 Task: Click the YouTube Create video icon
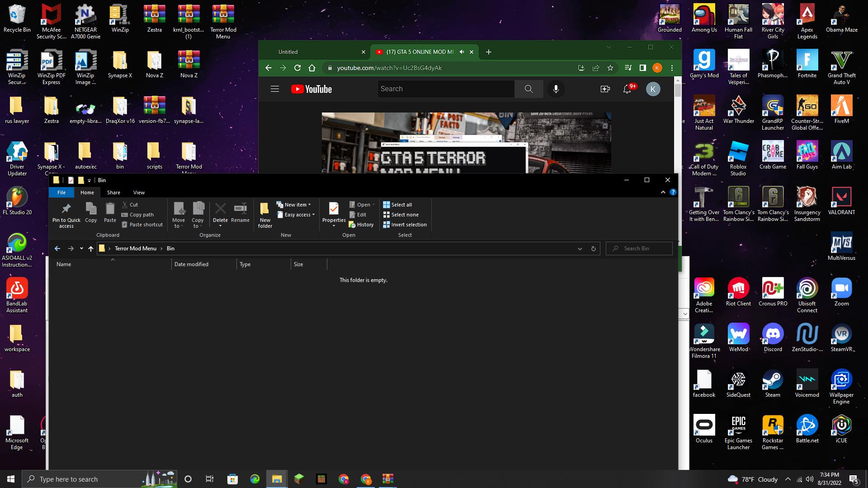pos(605,89)
